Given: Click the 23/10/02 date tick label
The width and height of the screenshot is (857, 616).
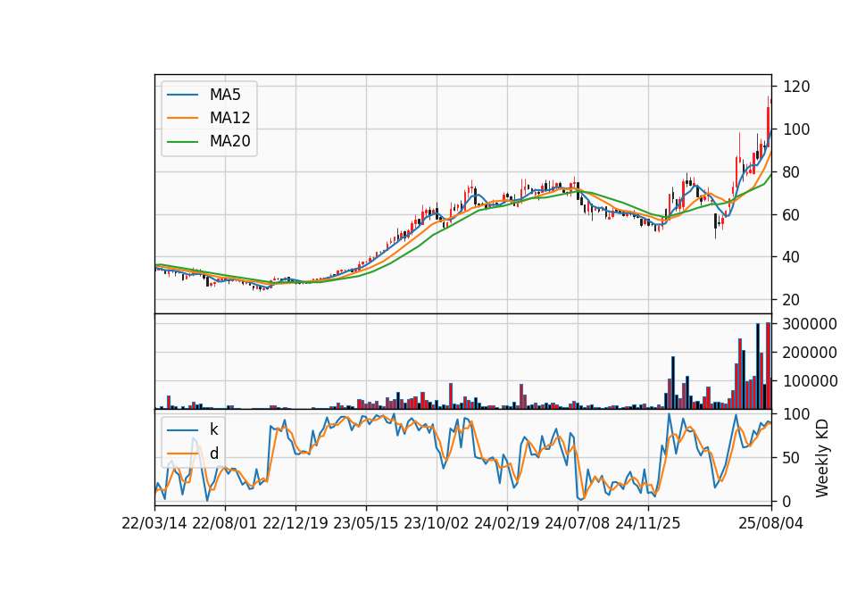Looking at the screenshot, I should 437,523.
